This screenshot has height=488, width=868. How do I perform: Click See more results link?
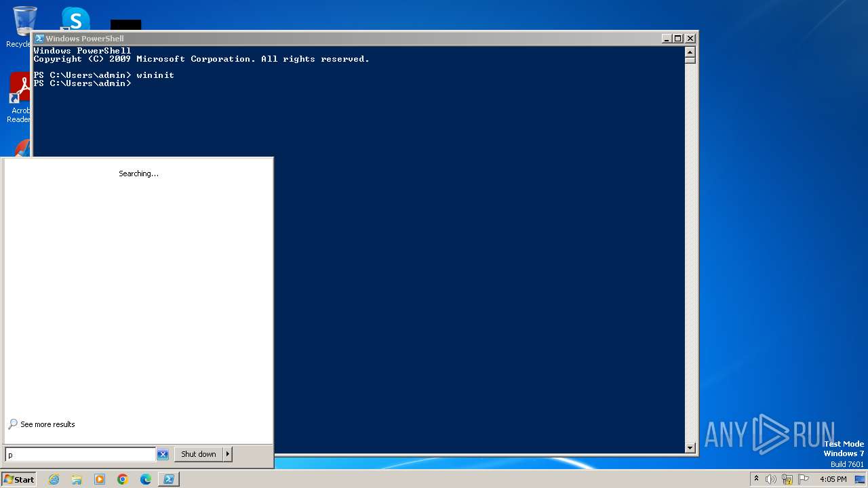[47, 424]
